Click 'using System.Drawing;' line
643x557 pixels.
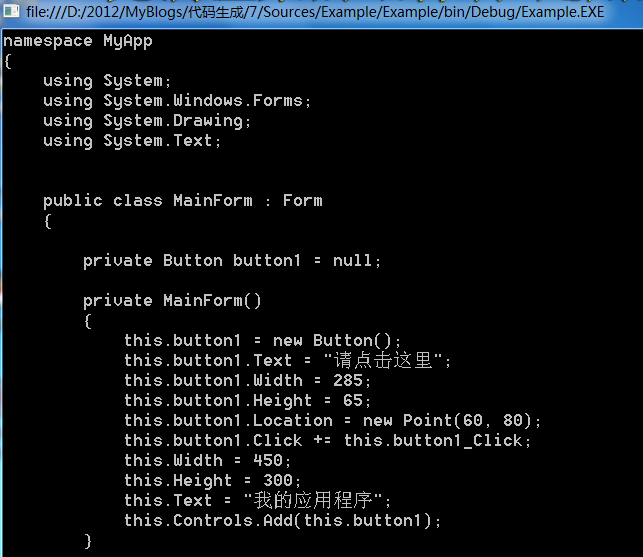tap(147, 121)
